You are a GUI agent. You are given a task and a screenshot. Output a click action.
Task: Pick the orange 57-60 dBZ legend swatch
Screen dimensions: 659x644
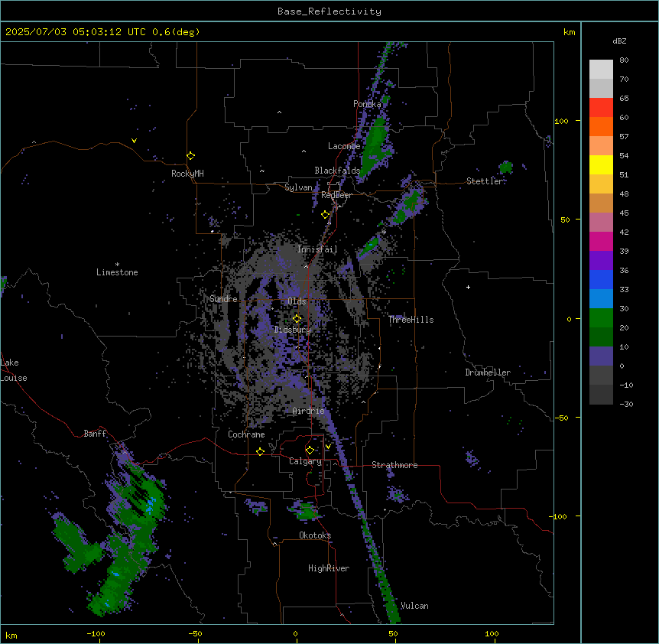click(601, 127)
